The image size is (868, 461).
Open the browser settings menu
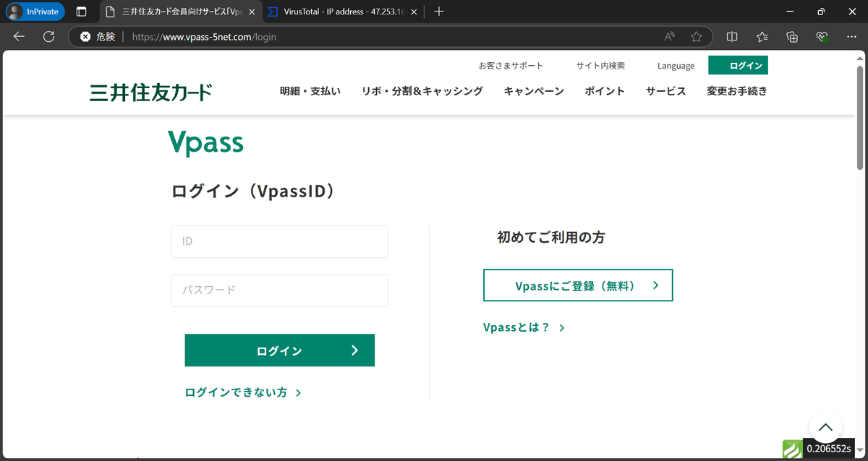(851, 36)
